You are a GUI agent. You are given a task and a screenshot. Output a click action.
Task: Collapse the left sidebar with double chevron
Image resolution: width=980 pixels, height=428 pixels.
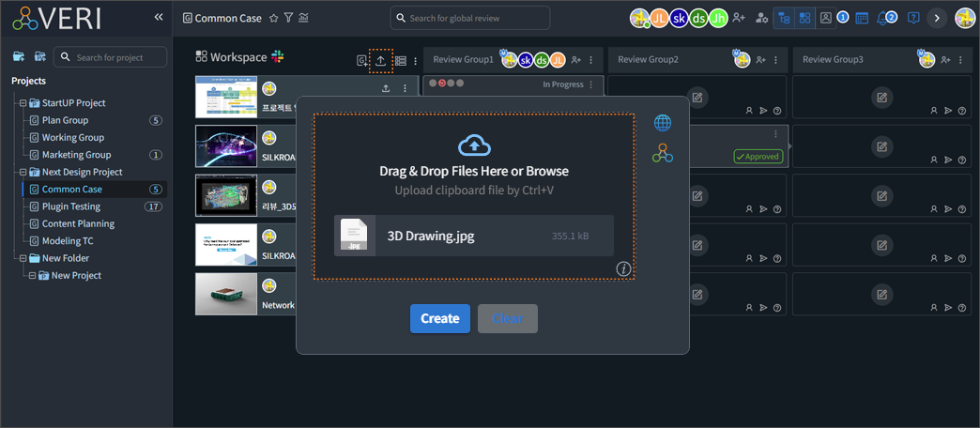(159, 17)
